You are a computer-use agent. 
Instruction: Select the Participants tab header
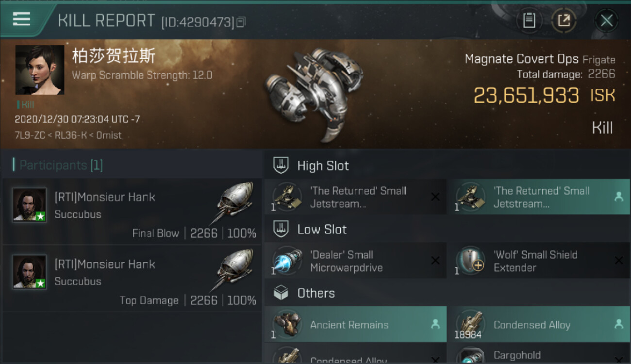[x=58, y=165]
